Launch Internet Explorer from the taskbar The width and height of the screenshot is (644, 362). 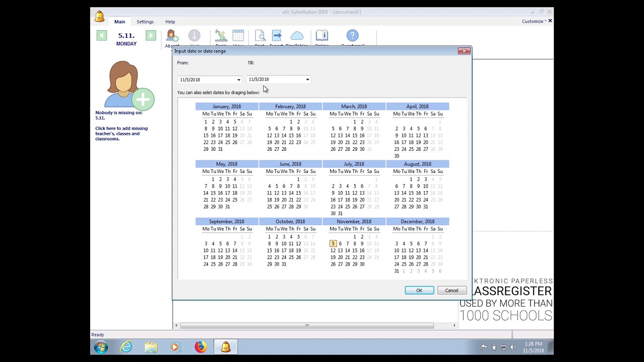coord(126,347)
